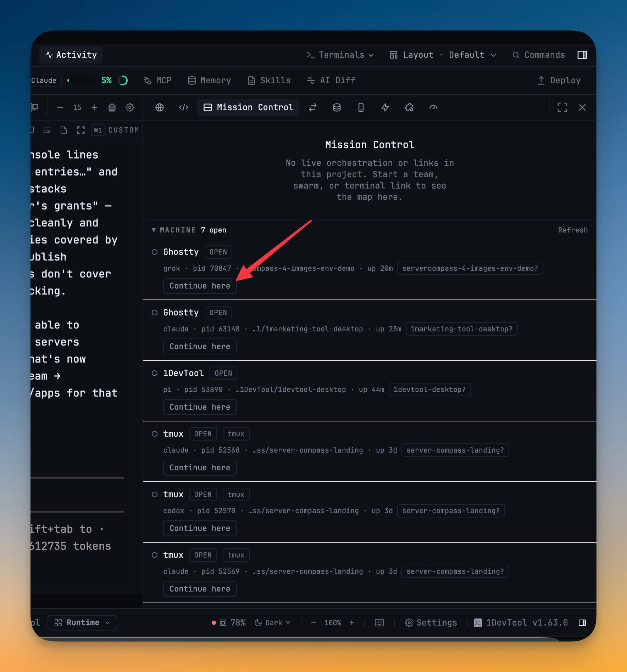Open the Memory tab
The image size is (627, 672).
(209, 80)
